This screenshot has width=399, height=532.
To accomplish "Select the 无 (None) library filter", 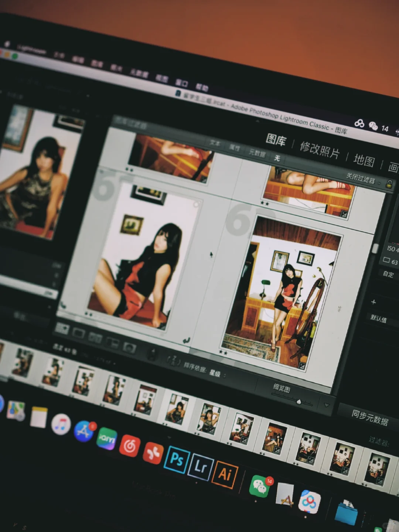I will [277, 158].
